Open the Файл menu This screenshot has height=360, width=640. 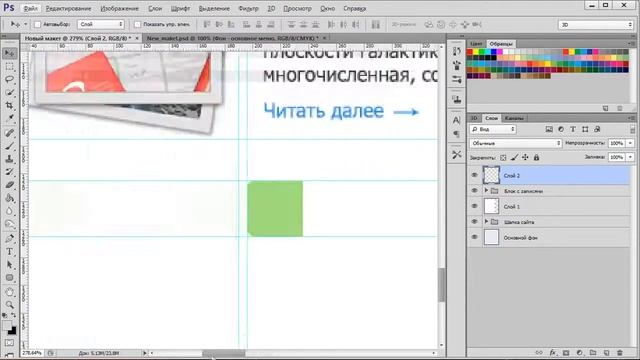(x=31, y=9)
